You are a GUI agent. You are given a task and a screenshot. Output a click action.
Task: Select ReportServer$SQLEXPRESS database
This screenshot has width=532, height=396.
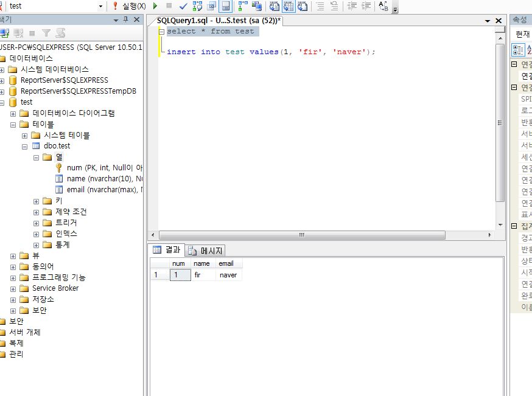coord(64,80)
